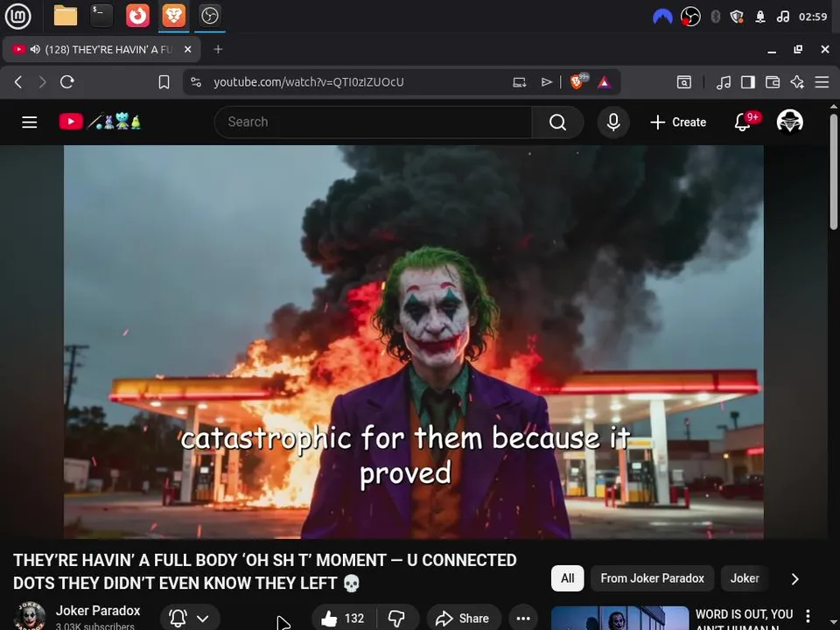Open the YouTube guide hamburger menu
The width and height of the screenshot is (840, 630).
point(30,122)
